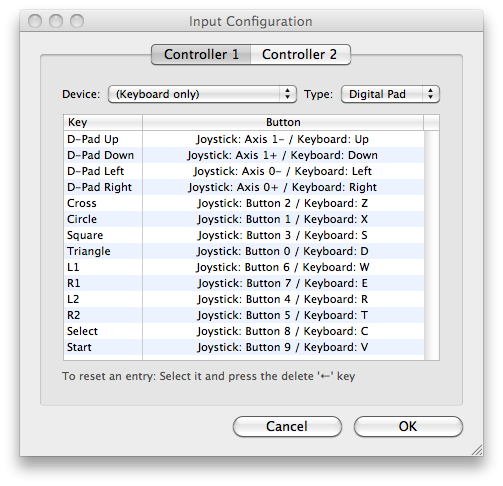This screenshot has width=503, height=486.
Task: Select the D-Pad Up row
Action: click(x=244, y=139)
